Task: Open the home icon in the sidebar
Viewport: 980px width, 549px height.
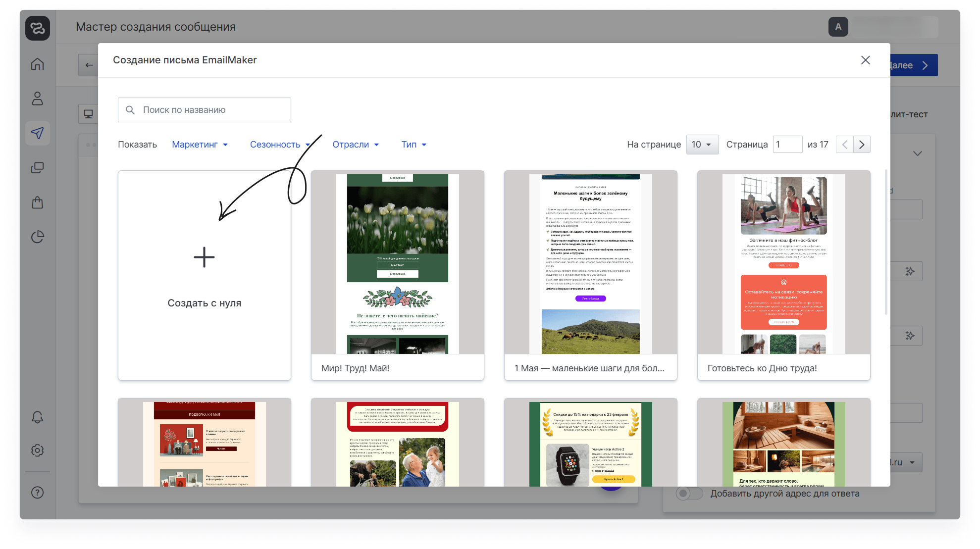Action: [38, 64]
